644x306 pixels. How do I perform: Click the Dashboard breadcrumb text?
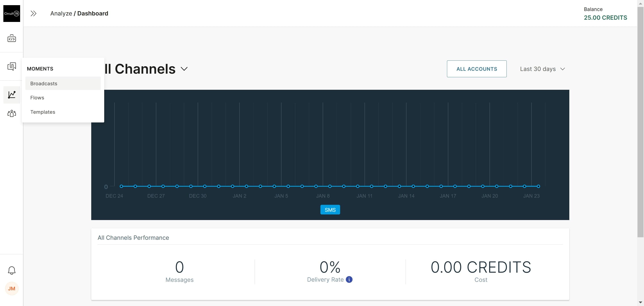[93, 13]
